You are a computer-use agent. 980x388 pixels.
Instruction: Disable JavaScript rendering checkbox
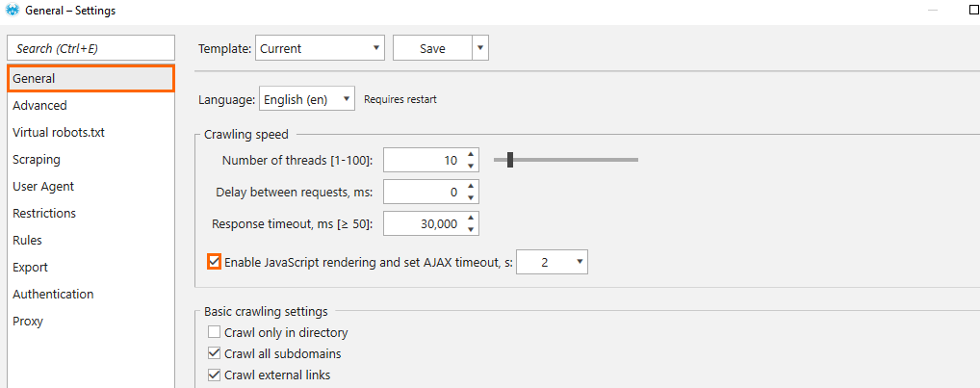(x=215, y=262)
